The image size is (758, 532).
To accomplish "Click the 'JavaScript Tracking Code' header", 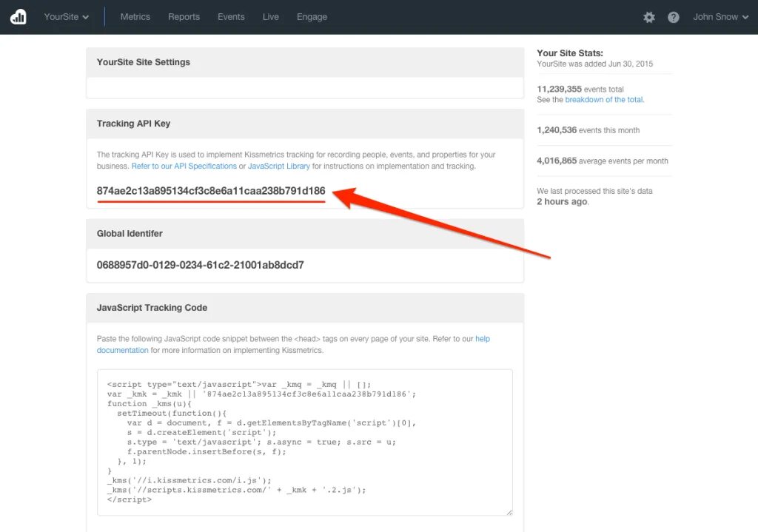I will 152,308.
